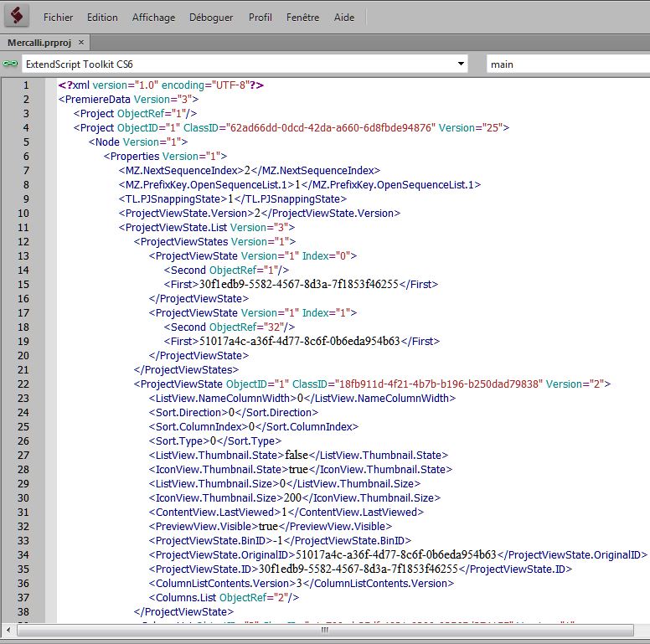The height and width of the screenshot is (644, 650).
Task: Click the ProjectViewStates Version="1" opening tag
Action: click(214, 241)
